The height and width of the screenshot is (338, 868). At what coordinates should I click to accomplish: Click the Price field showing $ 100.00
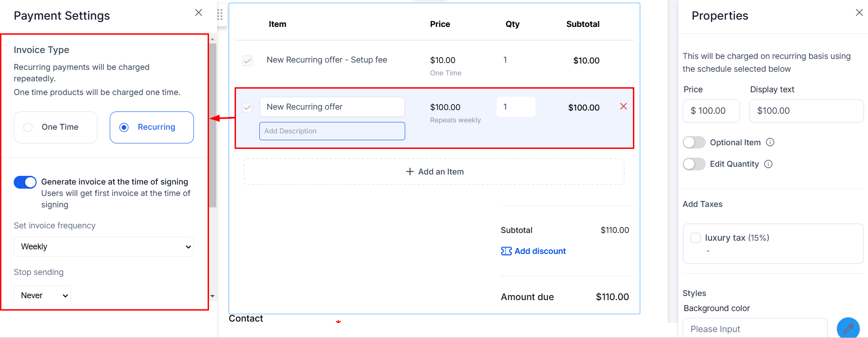click(711, 111)
